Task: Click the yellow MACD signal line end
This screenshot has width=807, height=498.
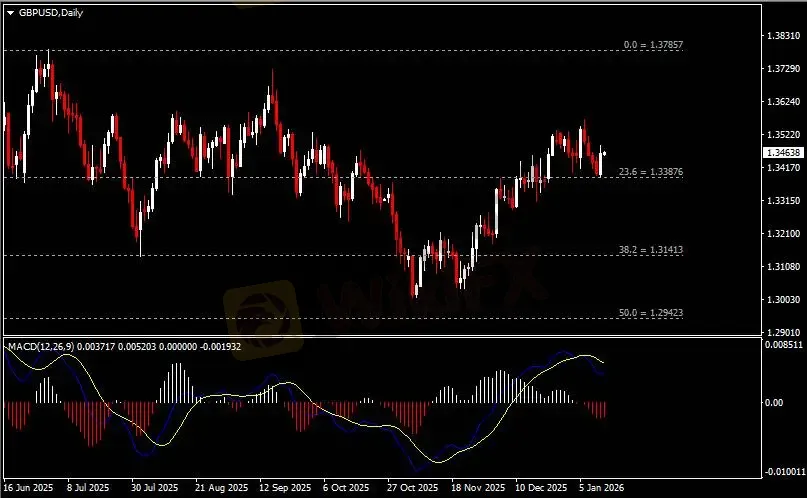Action: point(604,362)
